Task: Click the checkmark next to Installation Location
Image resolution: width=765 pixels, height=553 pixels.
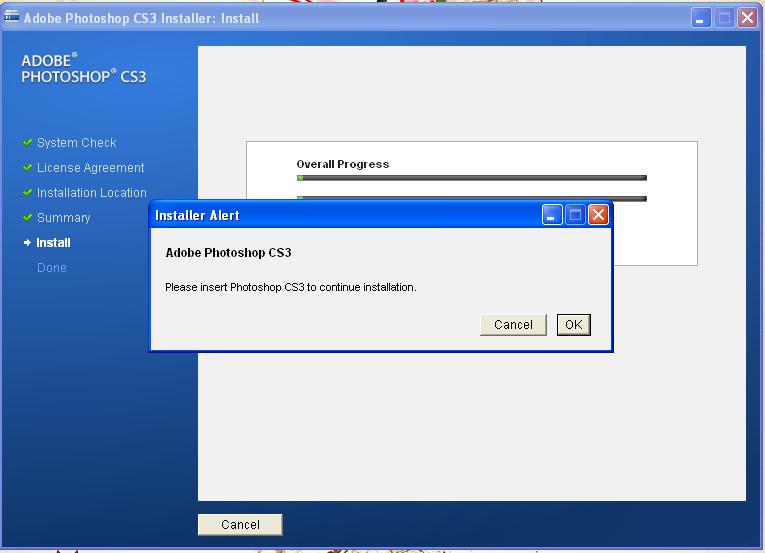Action: click(x=28, y=193)
